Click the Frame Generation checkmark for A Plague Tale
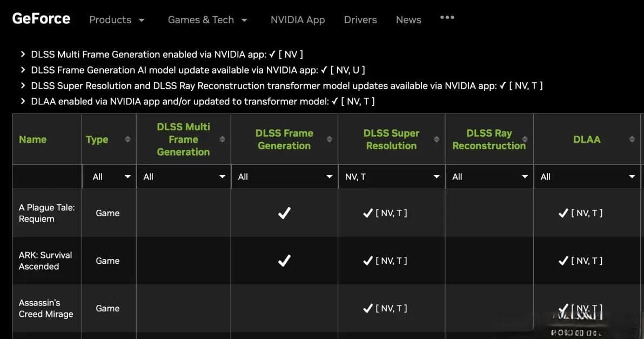Screen dimensions: 644x339 284,213
